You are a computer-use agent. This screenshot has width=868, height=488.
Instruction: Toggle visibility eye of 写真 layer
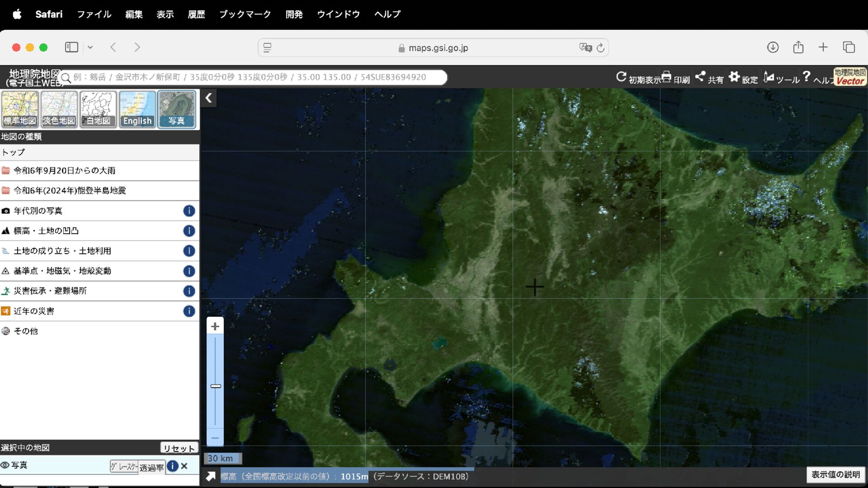tap(5, 465)
